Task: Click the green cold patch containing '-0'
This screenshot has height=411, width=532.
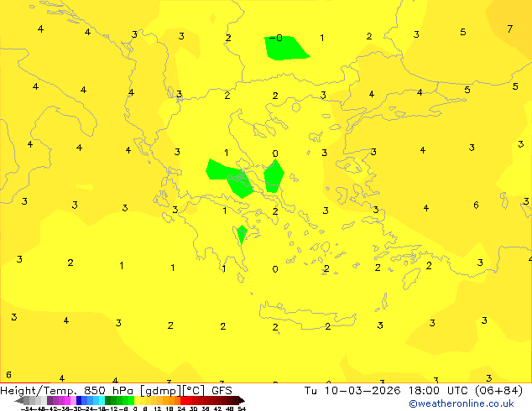Action: [x=285, y=48]
